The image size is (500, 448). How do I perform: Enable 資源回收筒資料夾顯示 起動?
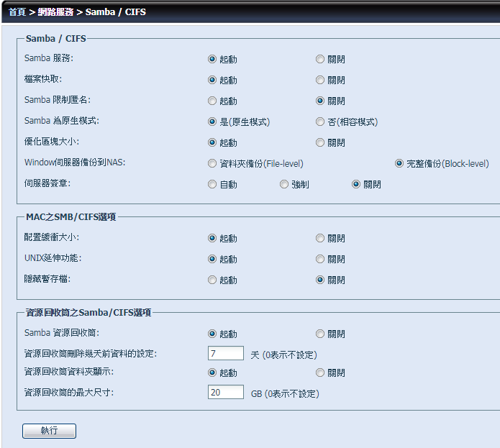212,372
